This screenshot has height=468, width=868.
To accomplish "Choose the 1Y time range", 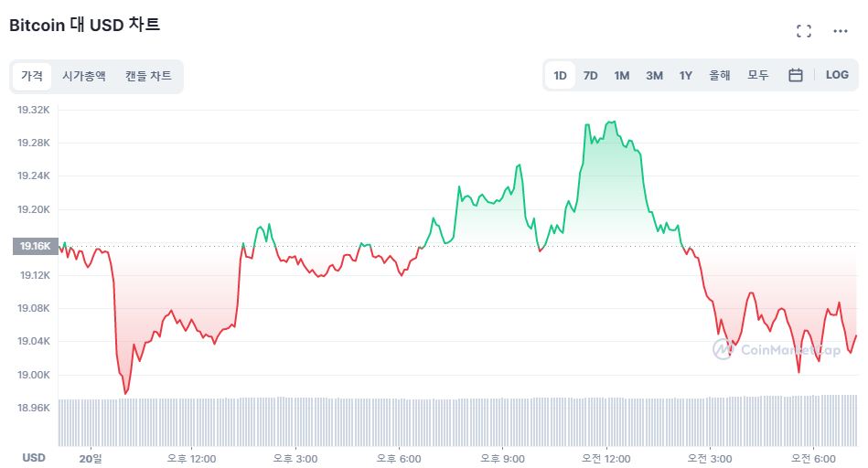I will pyautogui.click(x=686, y=75).
